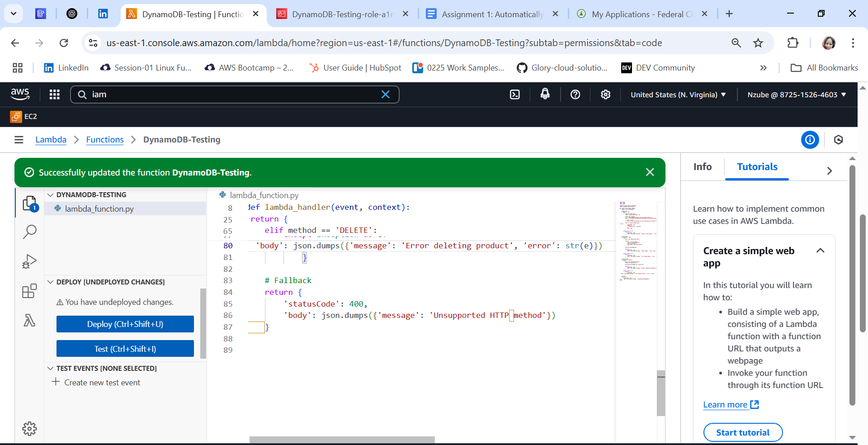
Task: Collapse the Create a simple web app tutorial
Action: pyautogui.click(x=821, y=251)
